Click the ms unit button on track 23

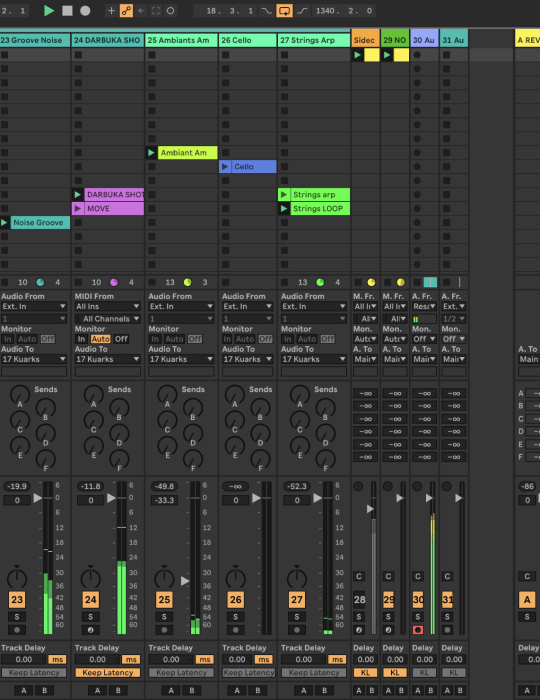coord(57,659)
